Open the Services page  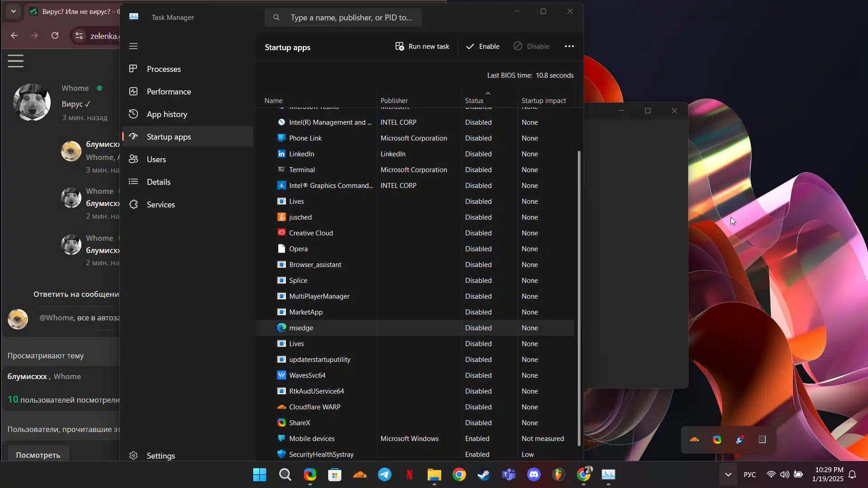click(188, 205)
